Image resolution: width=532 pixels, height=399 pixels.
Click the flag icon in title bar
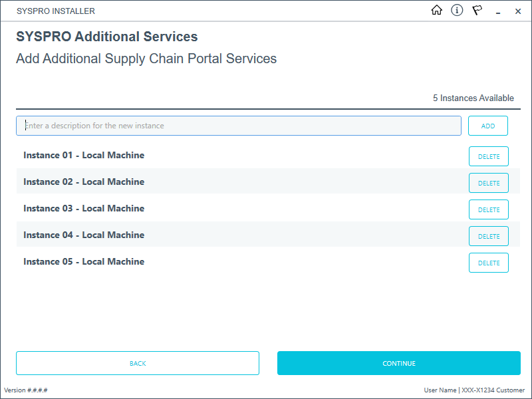tap(477, 11)
